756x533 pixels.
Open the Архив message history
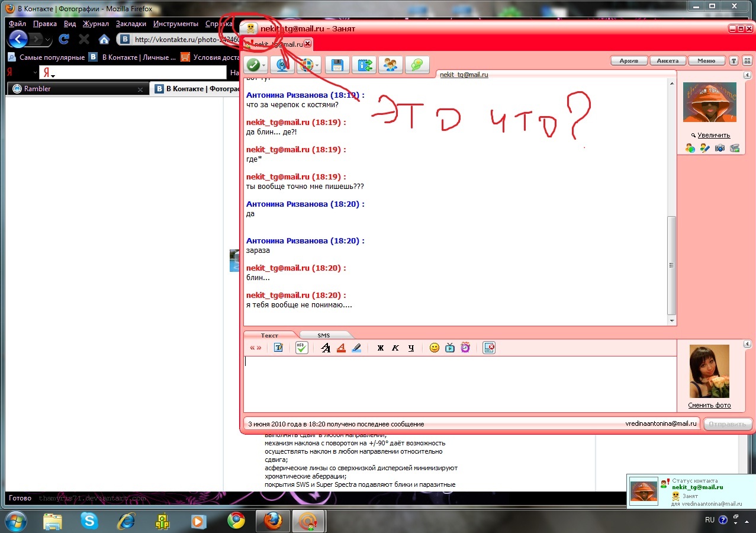tap(629, 61)
